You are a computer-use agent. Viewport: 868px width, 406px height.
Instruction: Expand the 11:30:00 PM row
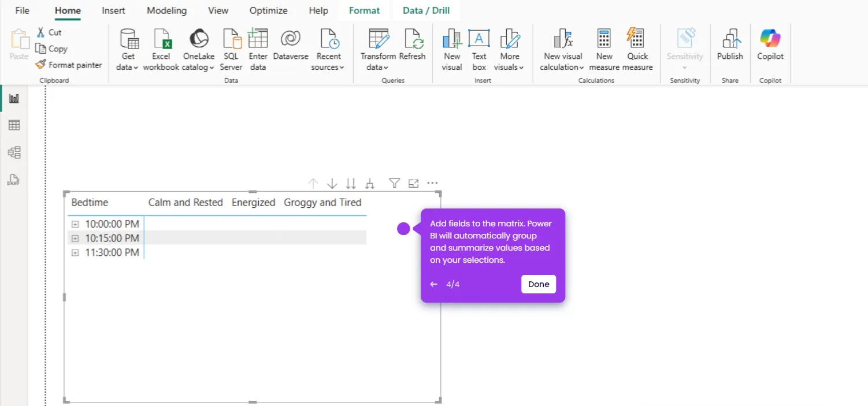point(75,252)
